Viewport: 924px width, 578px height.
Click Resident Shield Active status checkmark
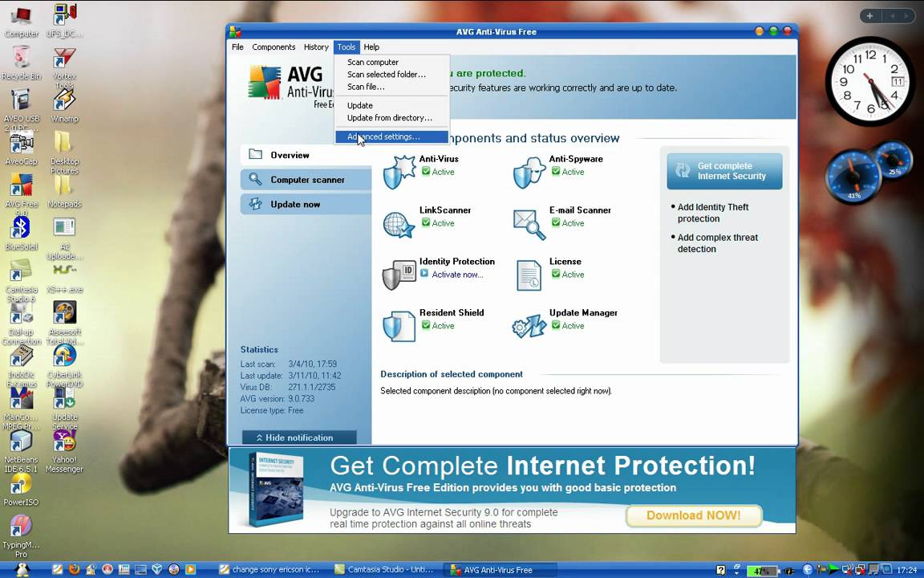point(425,325)
